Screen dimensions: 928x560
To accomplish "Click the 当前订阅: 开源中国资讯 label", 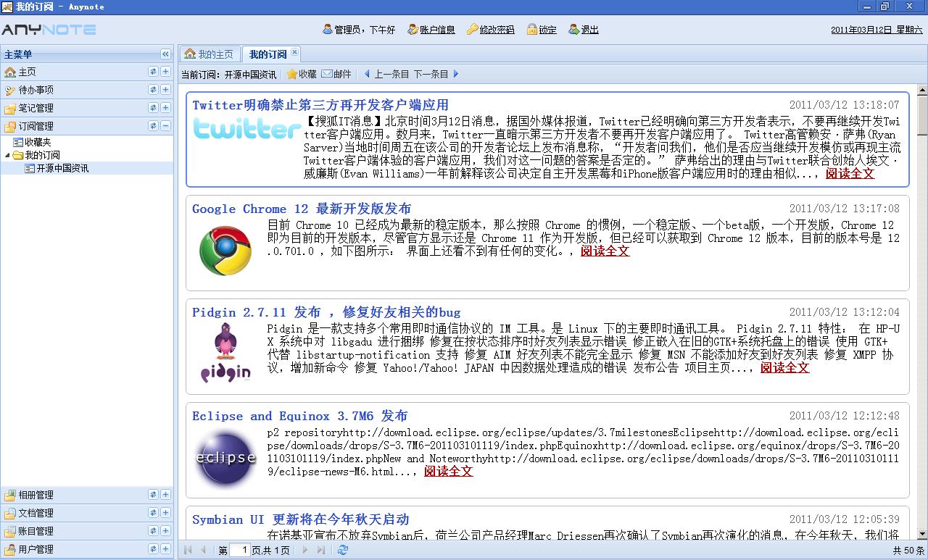I will 228,74.
